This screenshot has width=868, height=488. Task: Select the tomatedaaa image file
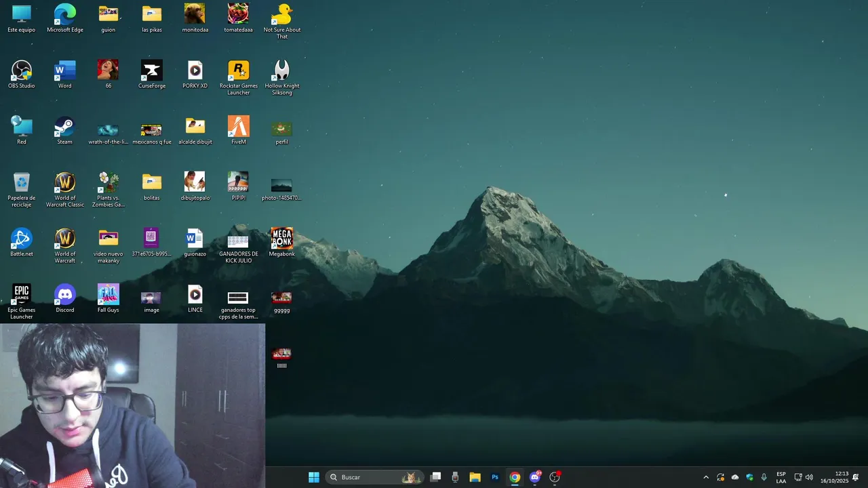239,18
